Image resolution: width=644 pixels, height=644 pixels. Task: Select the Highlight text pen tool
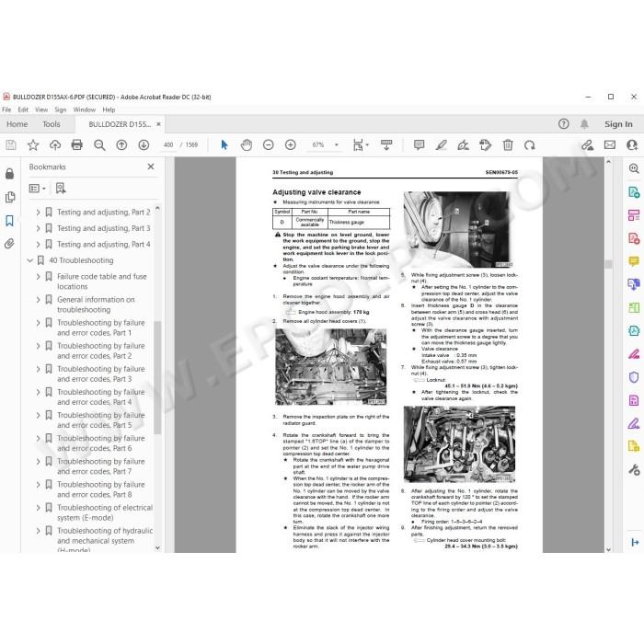click(x=441, y=145)
